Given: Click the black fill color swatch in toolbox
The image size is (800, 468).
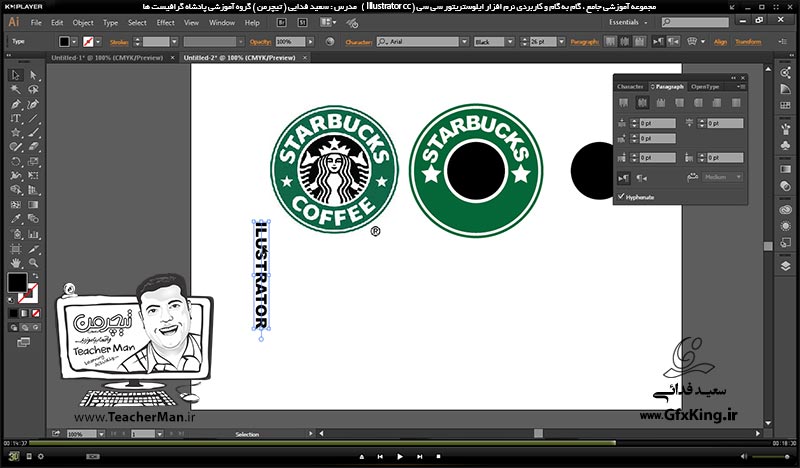Looking at the screenshot, I should coord(17,282).
